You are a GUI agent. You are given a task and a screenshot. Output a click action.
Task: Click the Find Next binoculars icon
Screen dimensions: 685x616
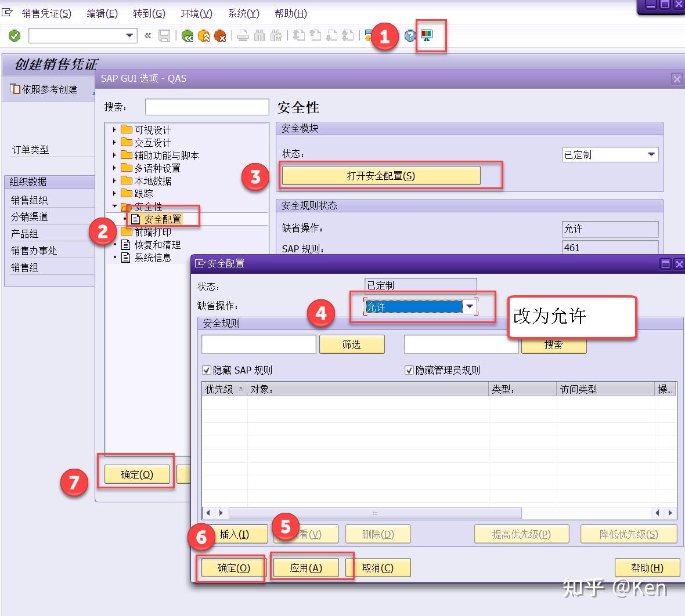point(276,36)
